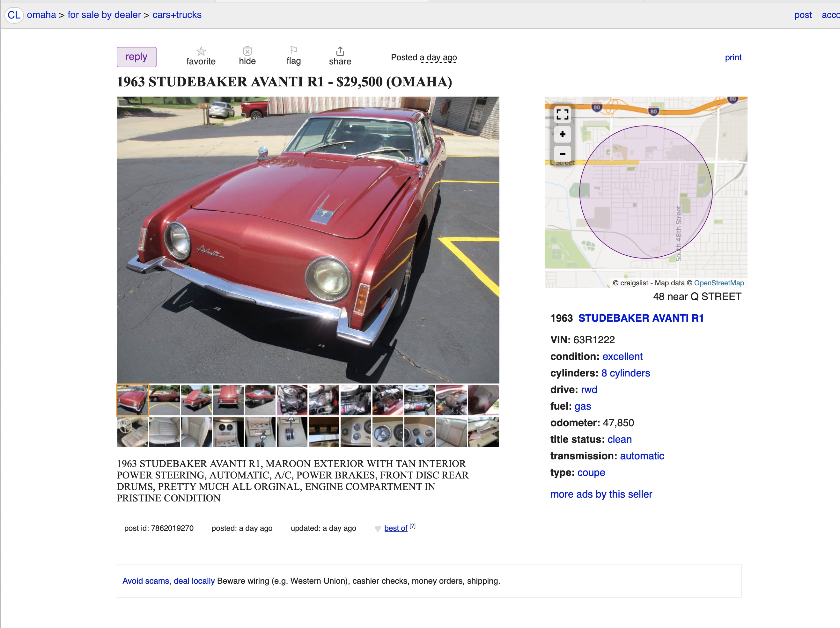Select the last thumbnail in bottom row
Viewport: 840px width, 628px height.
(x=483, y=432)
